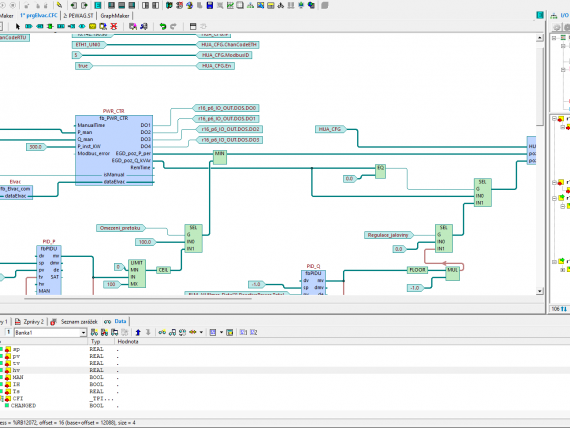Switch to the GraphMaker tab
Image resolution: width=570 pixels, height=428 pixels.
[115, 16]
